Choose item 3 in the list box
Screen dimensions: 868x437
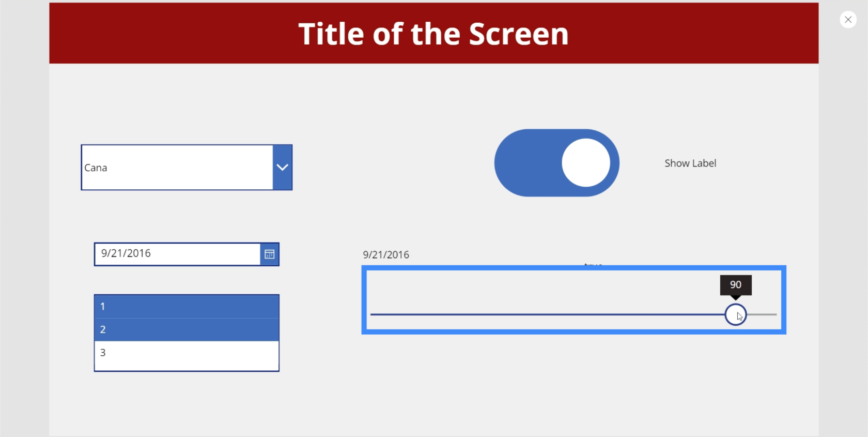coord(187,352)
